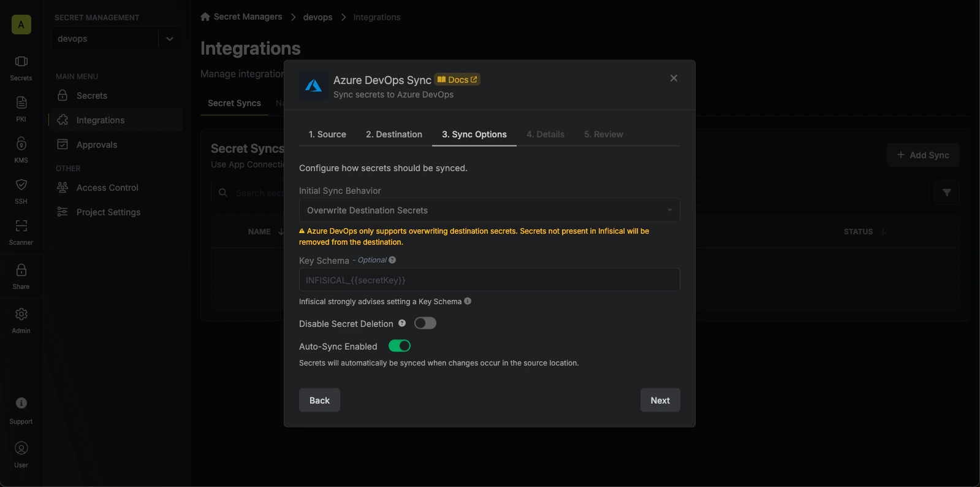This screenshot has height=487, width=980.
Task: Close the Azure DevOps Sync dialog
Action: (674, 79)
